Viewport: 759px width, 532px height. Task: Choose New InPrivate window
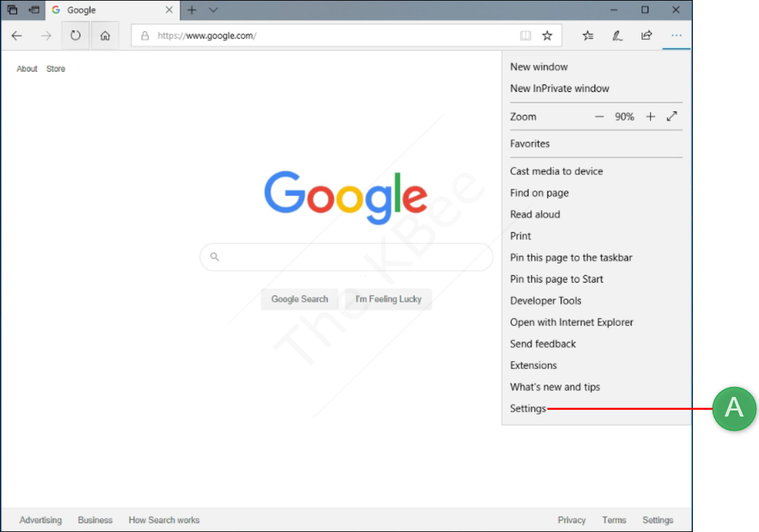point(560,88)
